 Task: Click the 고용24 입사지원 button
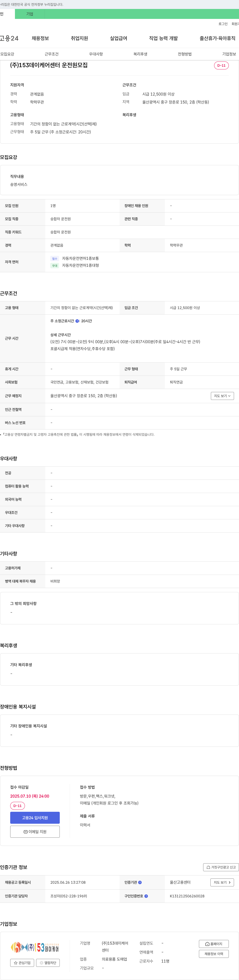(x=35, y=817)
